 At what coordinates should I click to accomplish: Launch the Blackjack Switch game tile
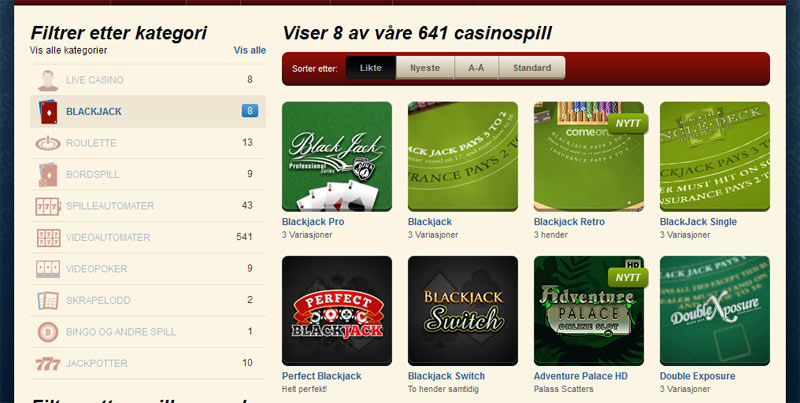(x=463, y=311)
